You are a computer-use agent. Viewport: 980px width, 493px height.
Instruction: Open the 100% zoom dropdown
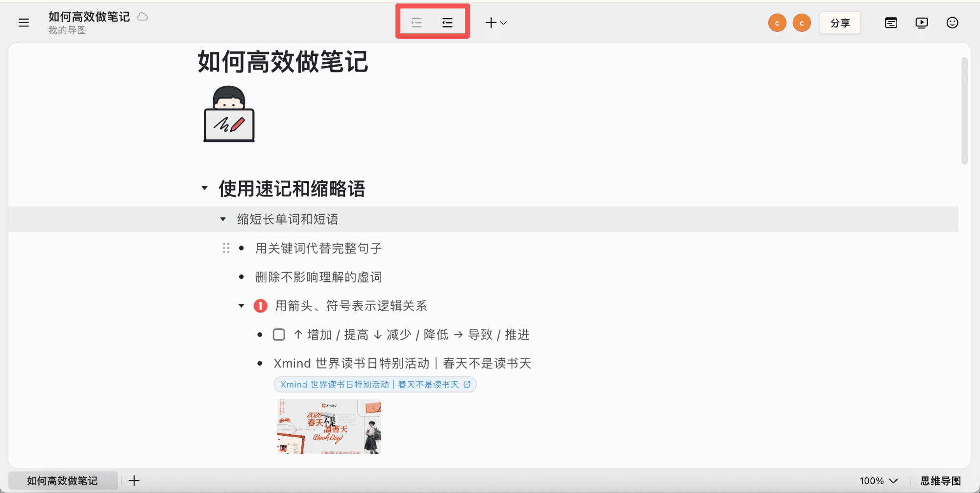click(x=879, y=481)
